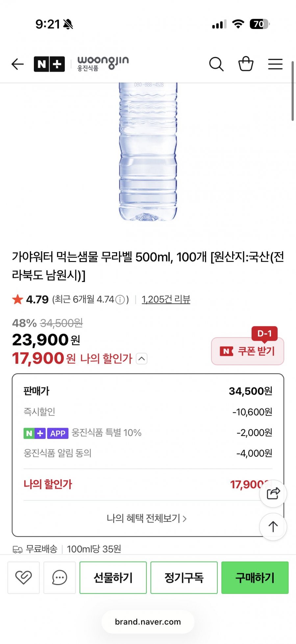The image size is (296, 644).
Task: Collapse the 나의 할인가 price details
Action: coord(141,359)
